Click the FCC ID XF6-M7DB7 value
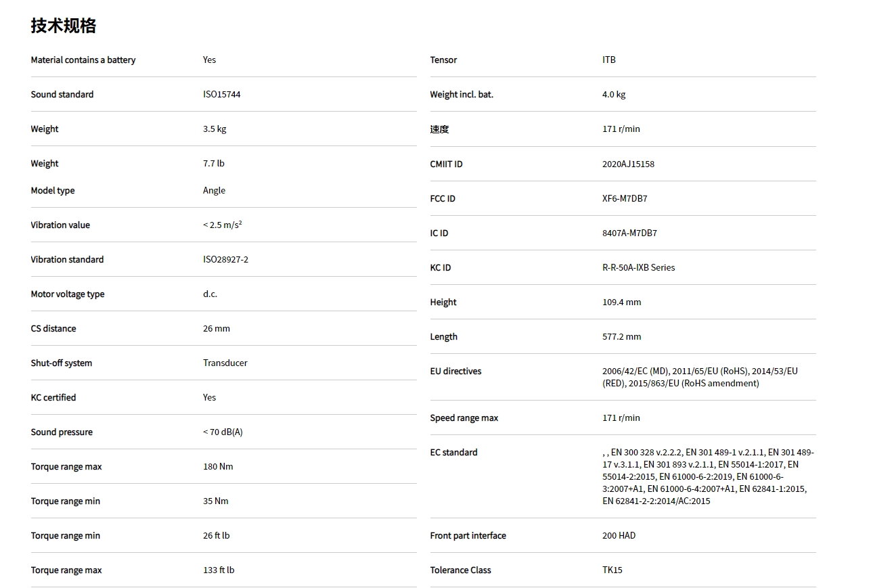The width and height of the screenshot is (871, 588). coord(625,199)
